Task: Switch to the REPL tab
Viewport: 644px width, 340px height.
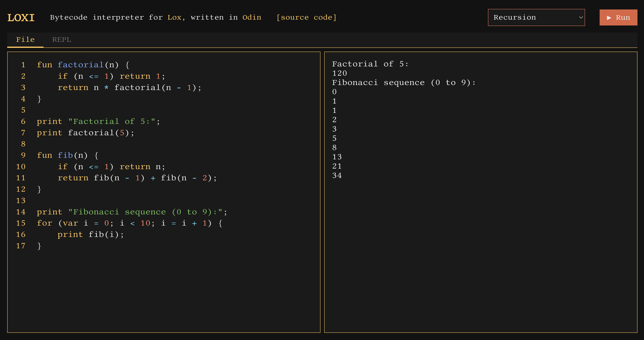Action: point(62,40)
